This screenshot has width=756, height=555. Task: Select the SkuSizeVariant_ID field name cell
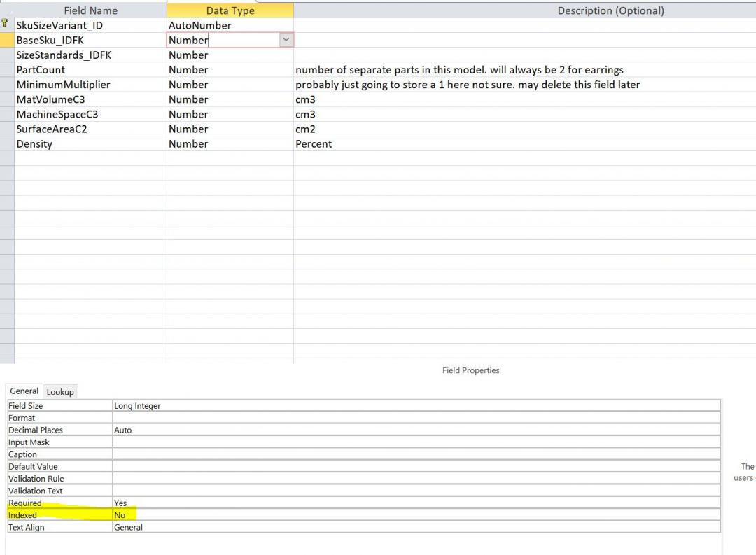point(90,26)
